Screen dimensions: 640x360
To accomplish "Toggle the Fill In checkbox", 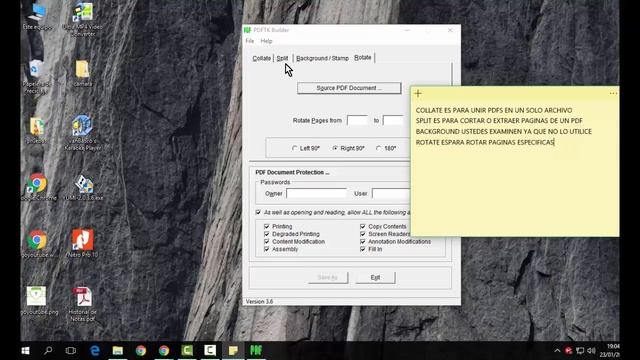I will tap(363, 249).
